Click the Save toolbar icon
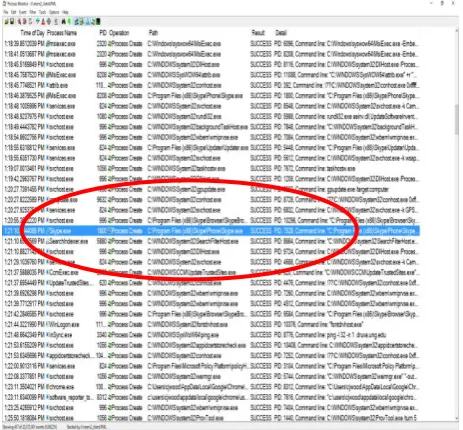This screenshot has height=430, width=463. click(x=12, y=22)
